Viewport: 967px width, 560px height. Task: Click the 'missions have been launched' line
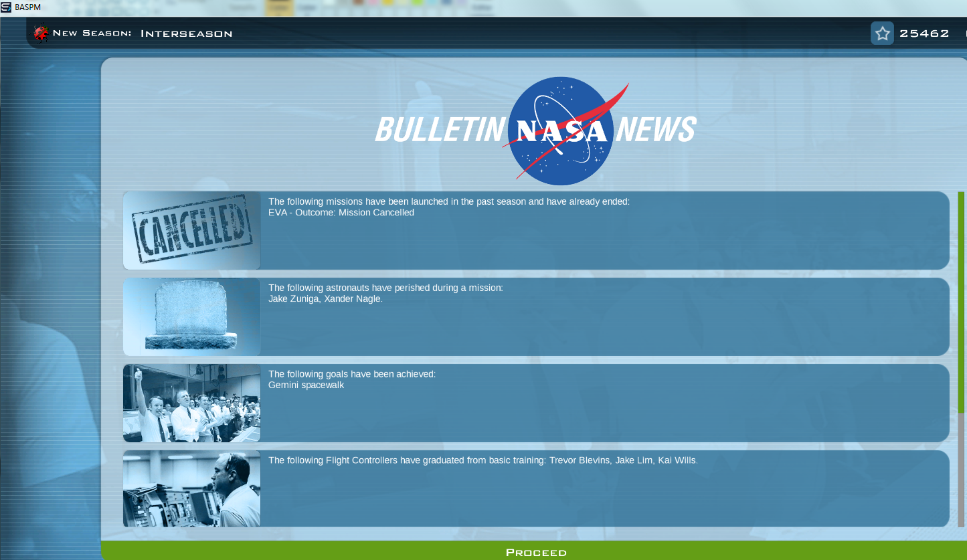[449, 201]
